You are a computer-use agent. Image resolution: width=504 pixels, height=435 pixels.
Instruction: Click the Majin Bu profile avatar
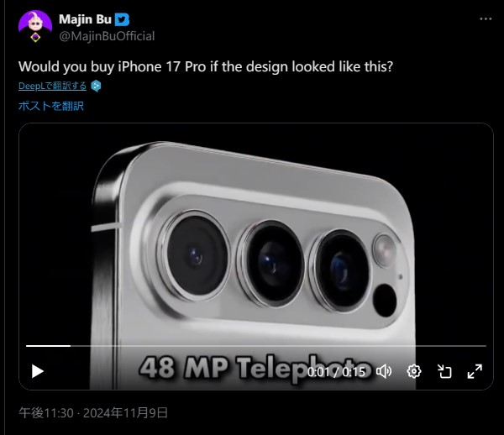[x=35, y=23]
